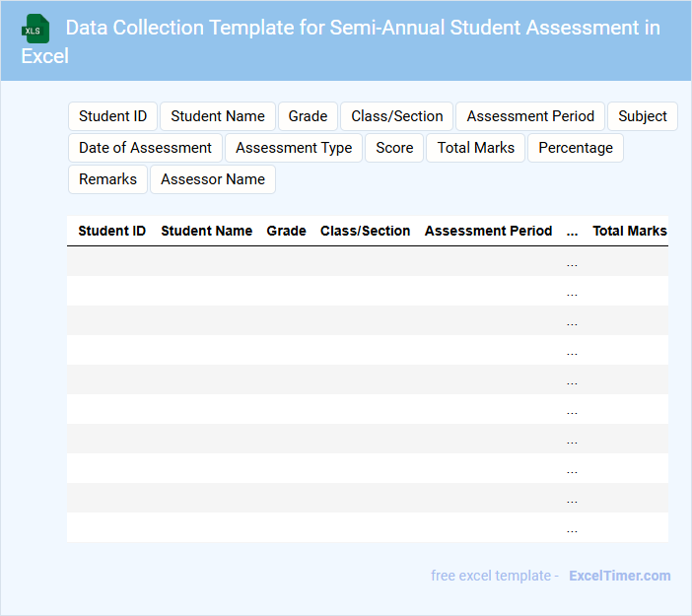
Task: Select the Remarks tag
Action: [x=107, y=179]
